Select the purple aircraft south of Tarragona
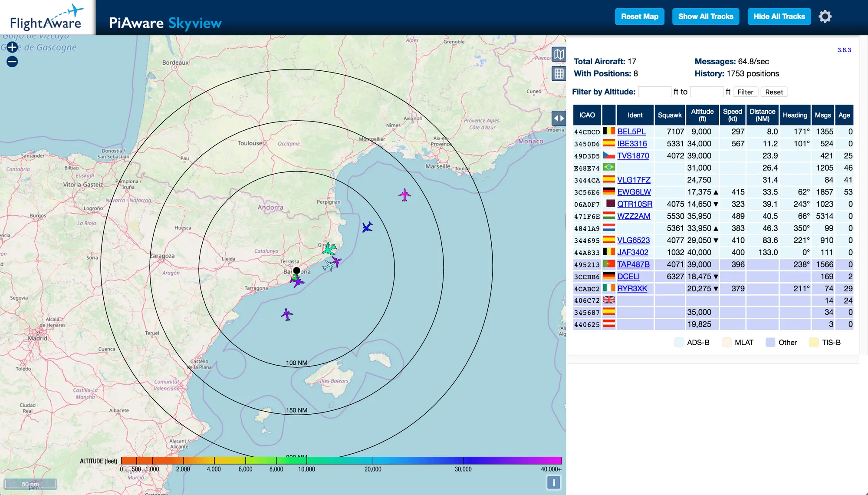The height and width of the screenshot is (495, 868). 287,314
